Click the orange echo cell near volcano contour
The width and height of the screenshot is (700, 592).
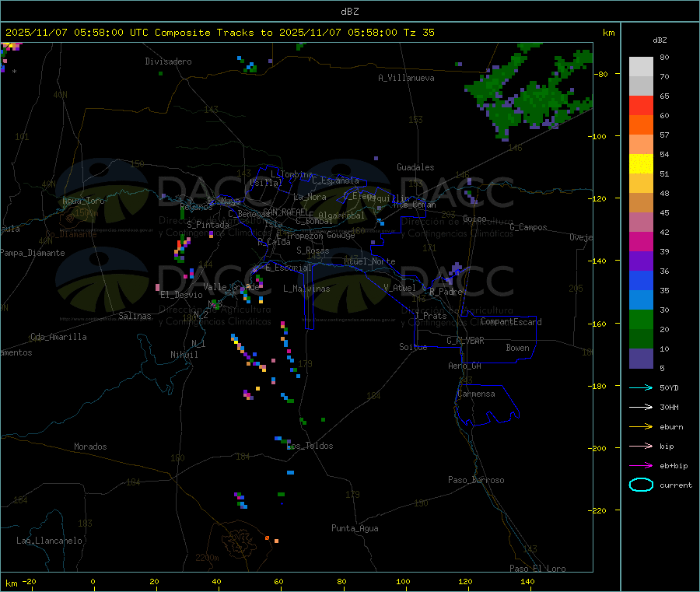(x=267, y=538)
